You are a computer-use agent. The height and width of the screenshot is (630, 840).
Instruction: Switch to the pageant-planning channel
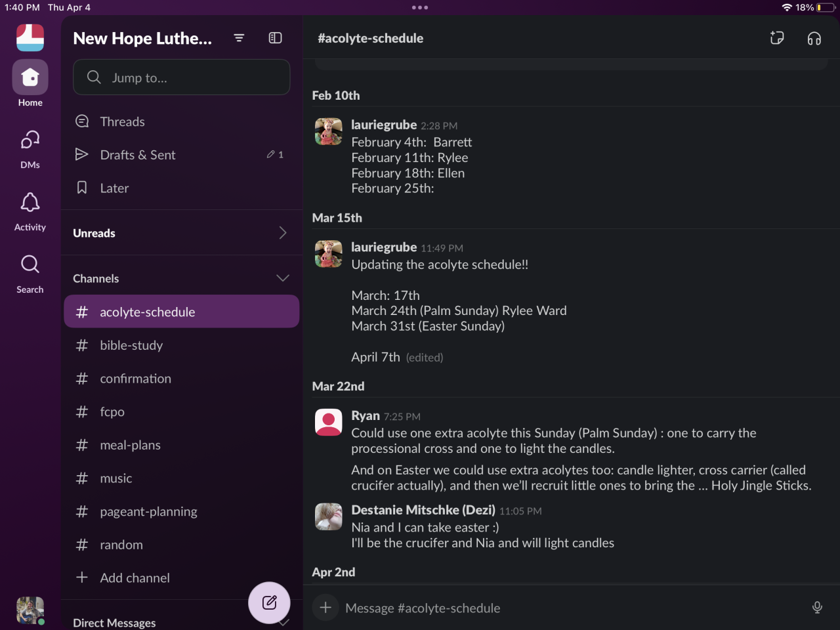coord(148,511)
